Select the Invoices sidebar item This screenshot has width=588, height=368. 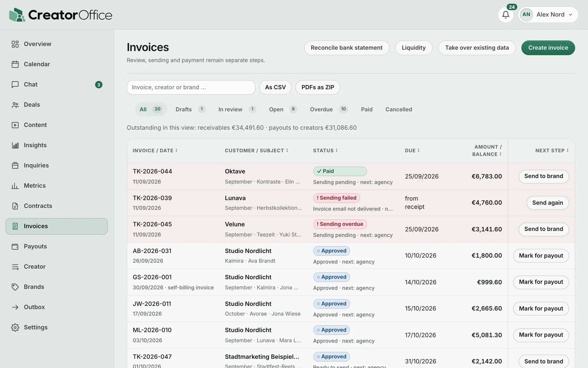[57, 226]
